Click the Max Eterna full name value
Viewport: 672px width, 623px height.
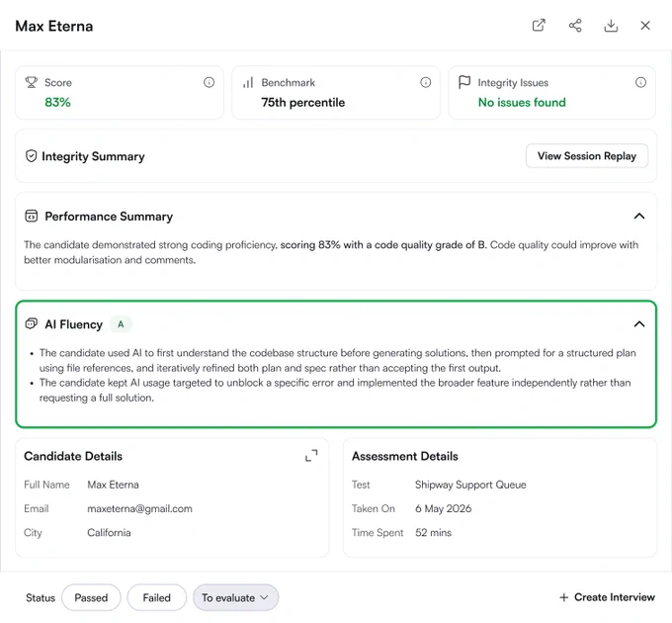pos(113,485)
